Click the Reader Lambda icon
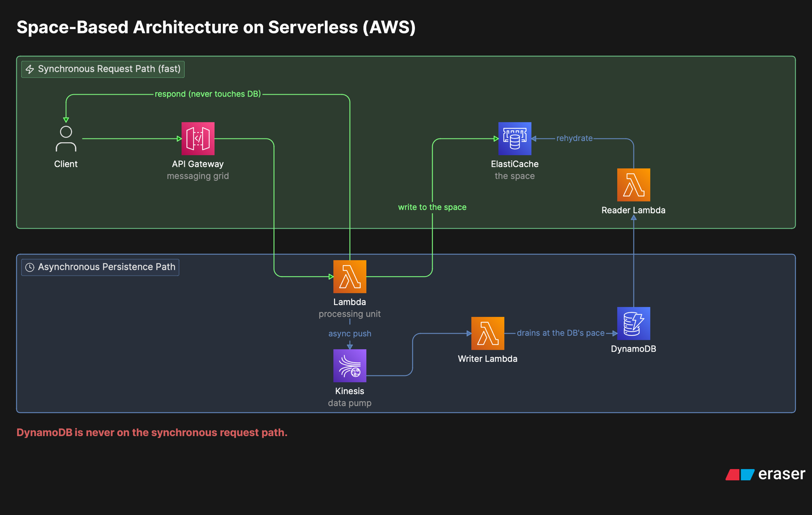This screenshot has width=812, height=515. point(633,185)
